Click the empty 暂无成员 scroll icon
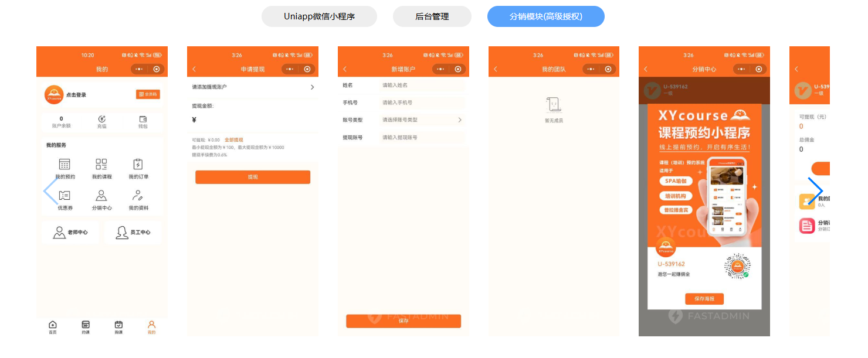Image resolution: width=868 pixels, height=358 pixels. pos(554,105)
